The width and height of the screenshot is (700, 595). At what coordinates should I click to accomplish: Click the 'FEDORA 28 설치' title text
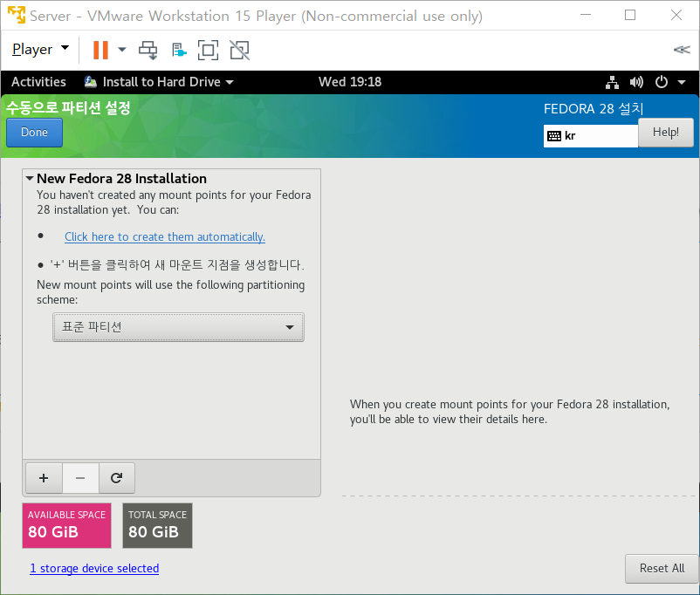click(594, 108)
